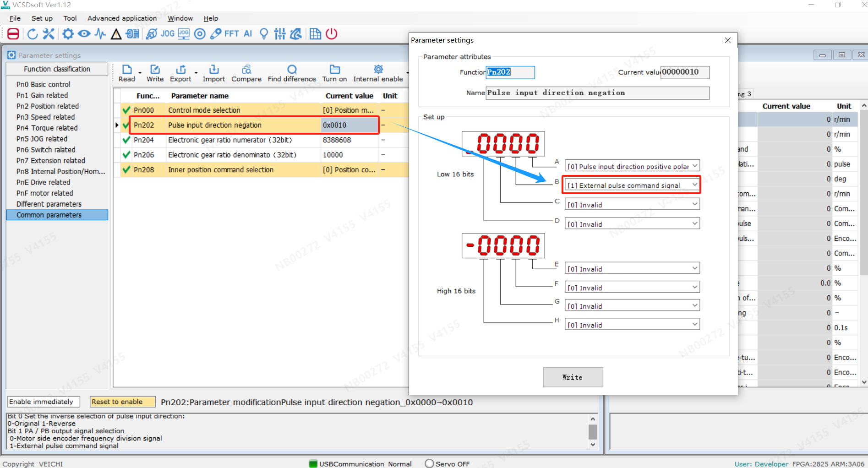This screenshot has height=468, width=868.
Task: Open the JOG monitor screen icon
Action: (184, 34)
